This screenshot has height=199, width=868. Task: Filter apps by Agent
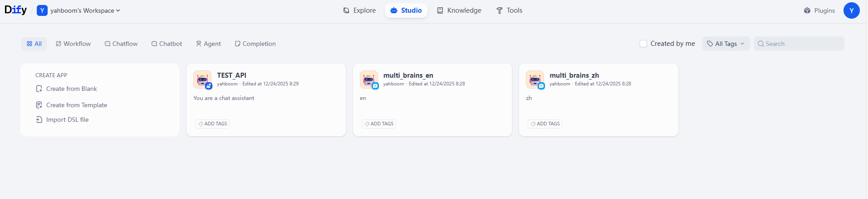(209, 44)
